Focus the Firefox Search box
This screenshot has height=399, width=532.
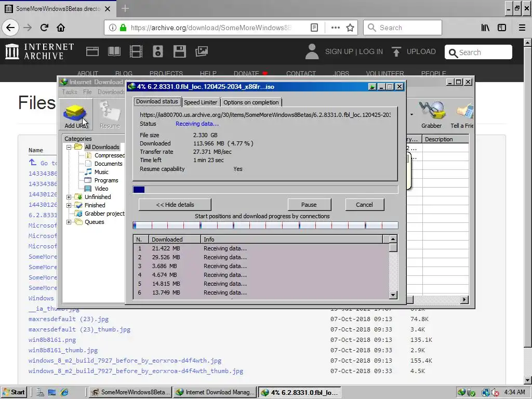403,28
